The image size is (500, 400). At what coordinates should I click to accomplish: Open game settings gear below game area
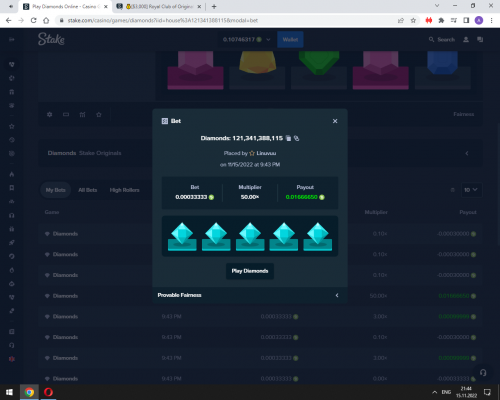(x=50, y=114)
